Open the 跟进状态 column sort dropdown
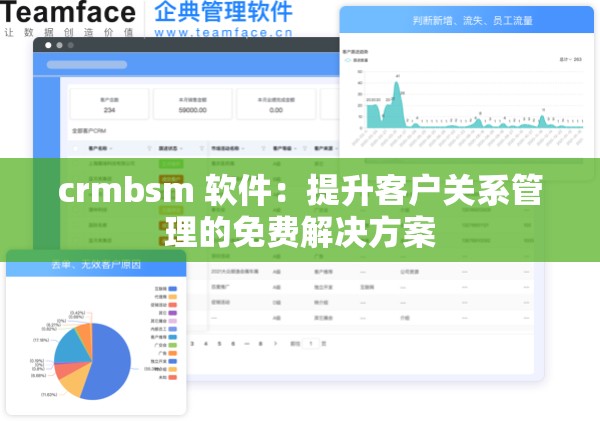Image resolution: width=600 pixels, height=421 pixels. pyautogui.click(x=181, y=148)
